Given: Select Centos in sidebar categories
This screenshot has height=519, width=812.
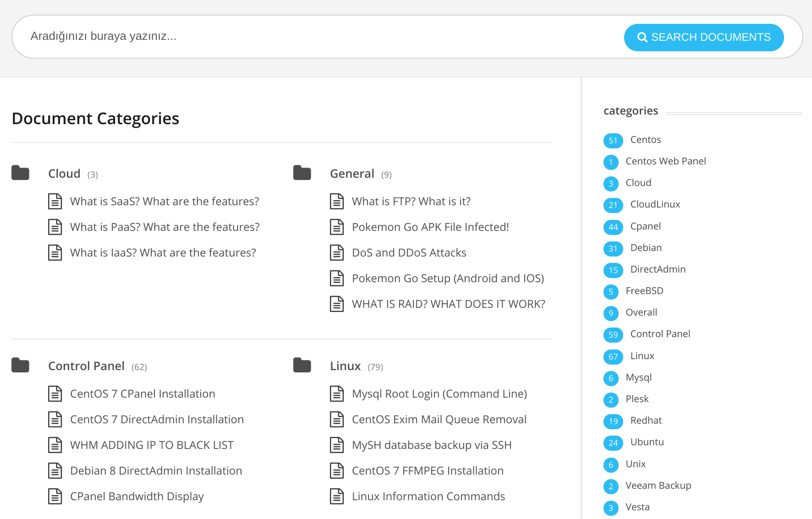Looking at the screenshot, I should [645, 140].
